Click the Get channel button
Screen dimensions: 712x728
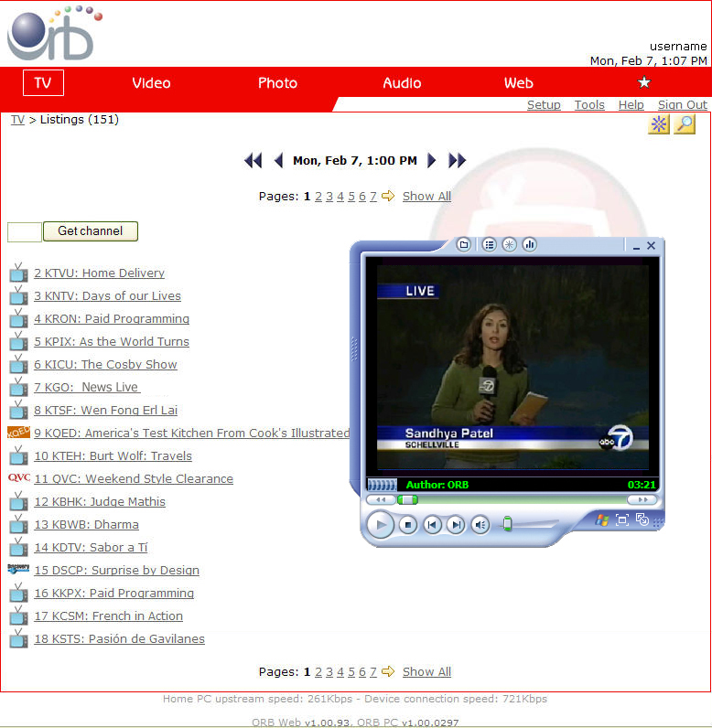(x=91, y=231)
